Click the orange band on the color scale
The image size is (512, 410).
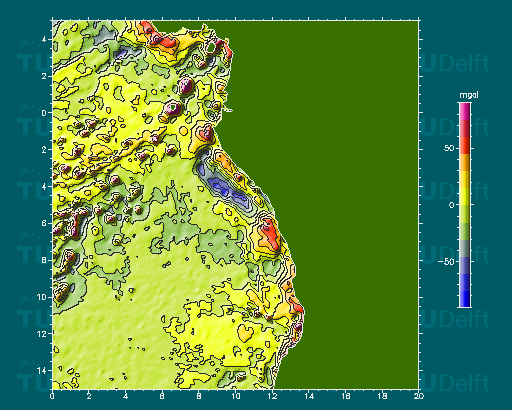[x=465, y=162]
